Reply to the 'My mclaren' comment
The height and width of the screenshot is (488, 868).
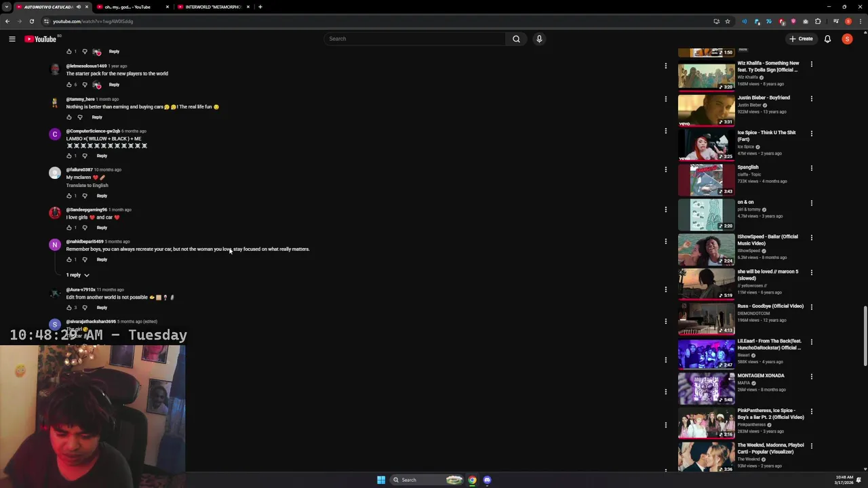(x=102, y=196)
